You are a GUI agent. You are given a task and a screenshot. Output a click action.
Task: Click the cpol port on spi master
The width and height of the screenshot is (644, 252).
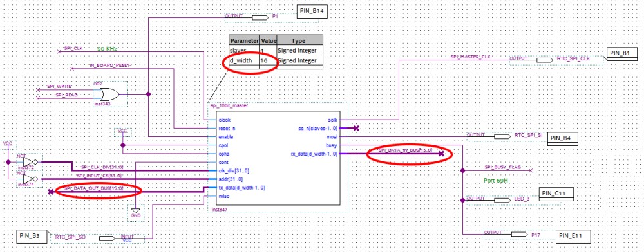coord(224,145)
